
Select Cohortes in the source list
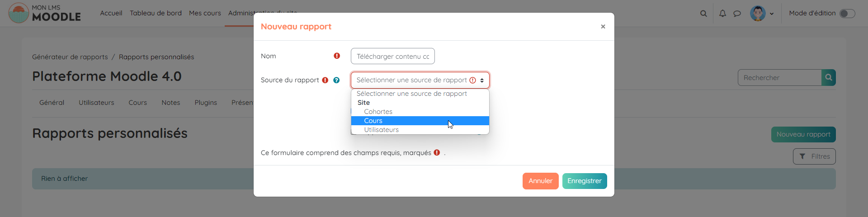pos(378,112)
